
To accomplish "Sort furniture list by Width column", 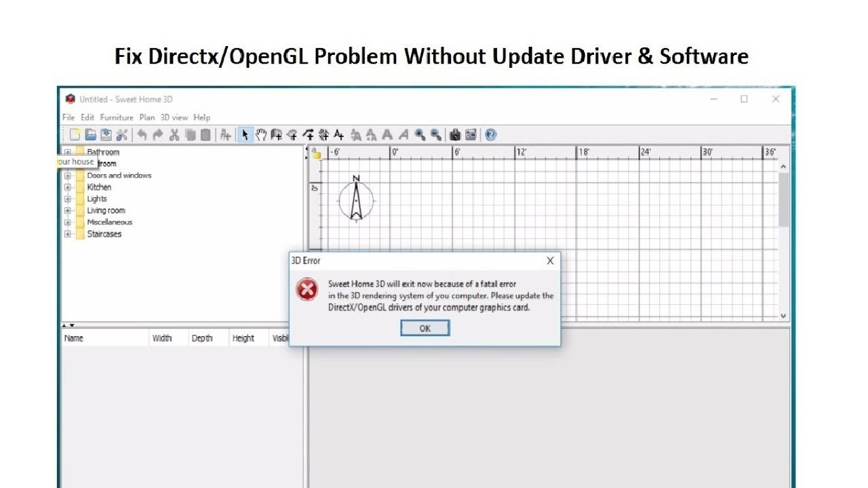I will tap(168, 338).
